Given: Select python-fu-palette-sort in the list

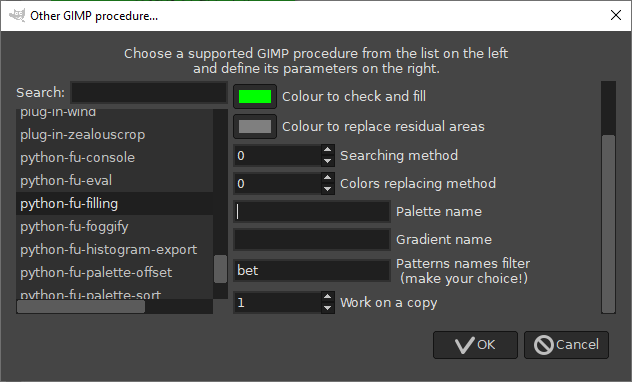Looking at the screenshot, I should [114, 292].
